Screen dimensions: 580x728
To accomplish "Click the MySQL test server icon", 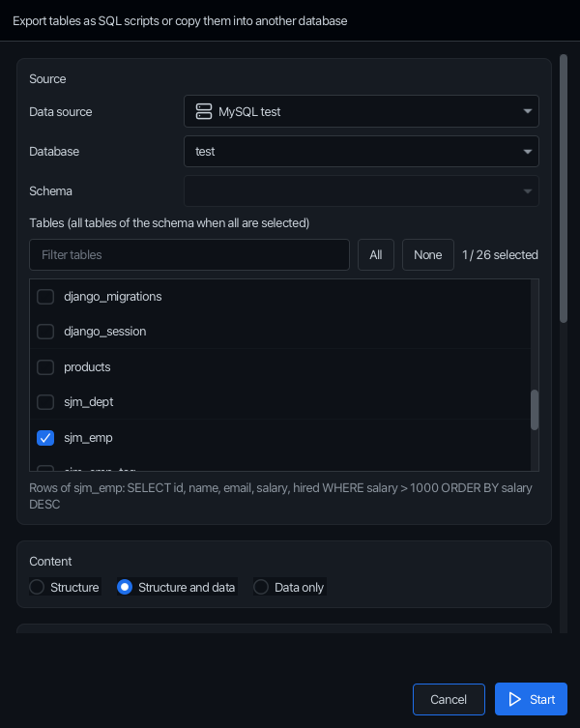I will [x=203, y=111].
